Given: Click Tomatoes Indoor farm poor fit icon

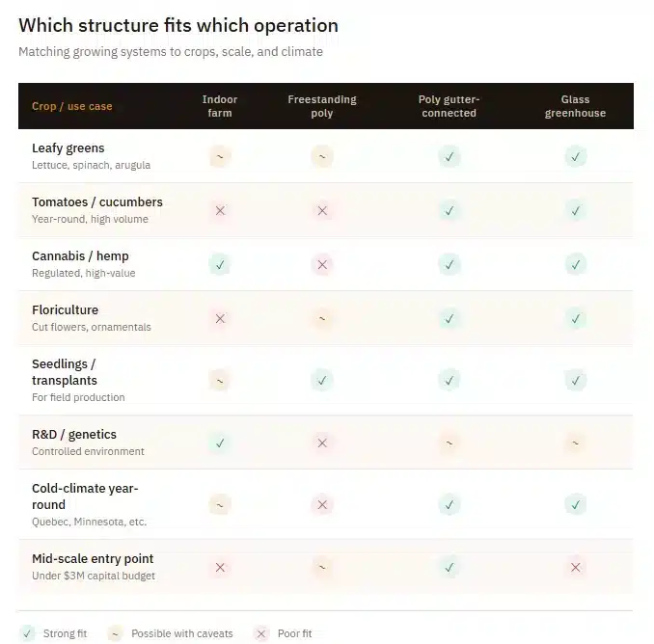Looking at the screenshot, I should (220, 210).
